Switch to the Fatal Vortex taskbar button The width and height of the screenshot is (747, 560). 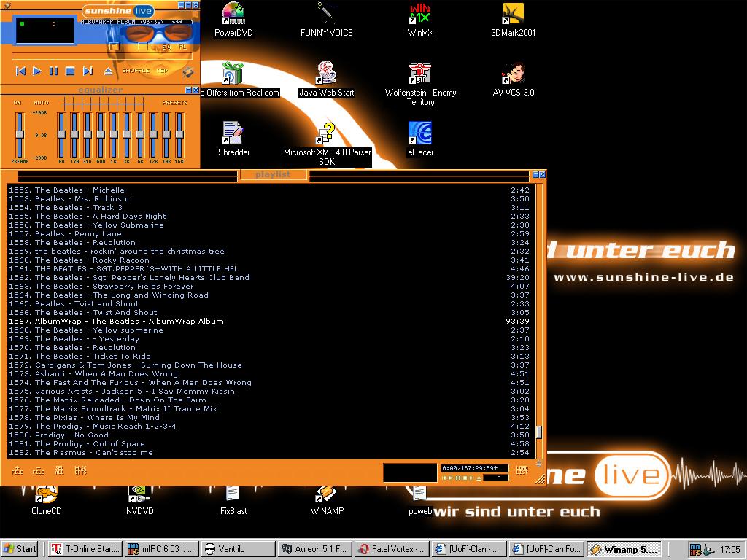coord(392,549)
